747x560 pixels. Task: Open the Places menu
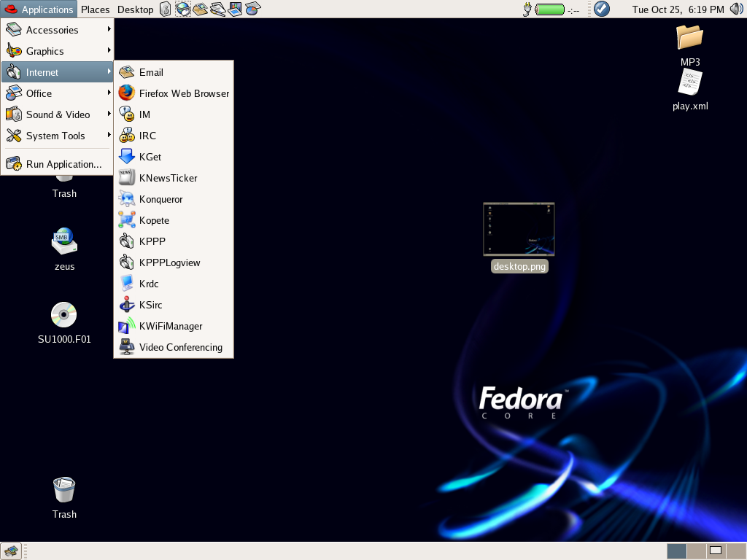(95, 9)
